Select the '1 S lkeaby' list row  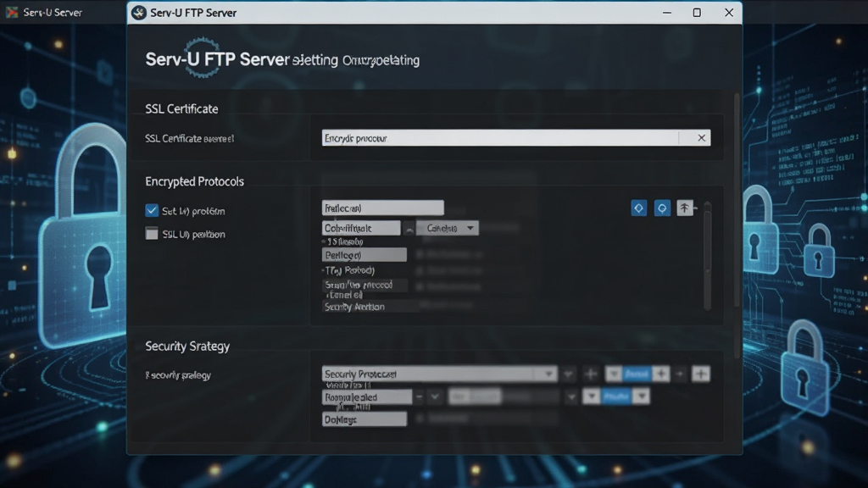click(344, 241)
